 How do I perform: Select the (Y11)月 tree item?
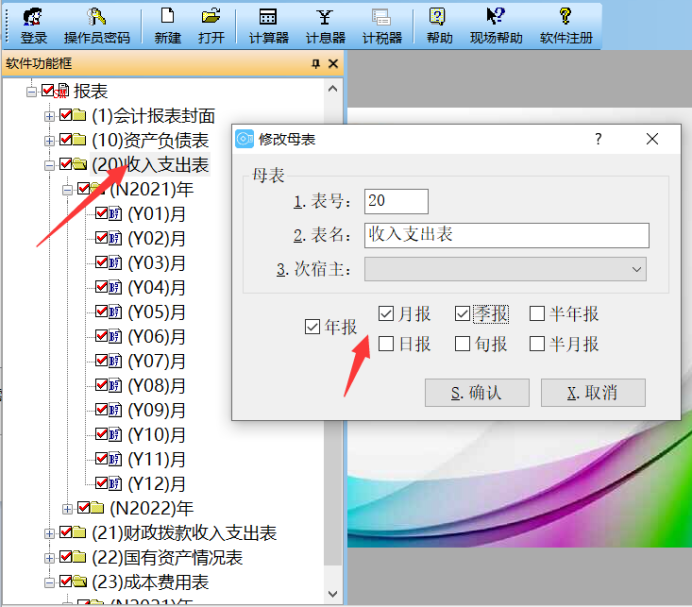(x=157, y=459)
